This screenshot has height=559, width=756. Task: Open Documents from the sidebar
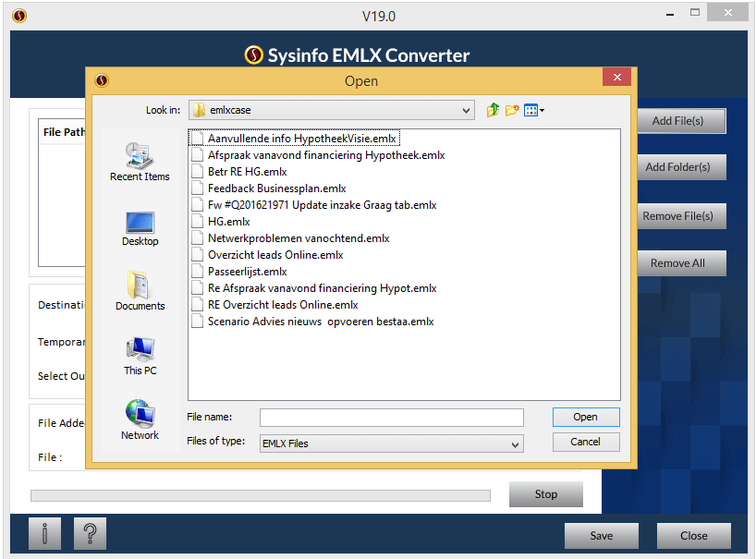point(140,292)
